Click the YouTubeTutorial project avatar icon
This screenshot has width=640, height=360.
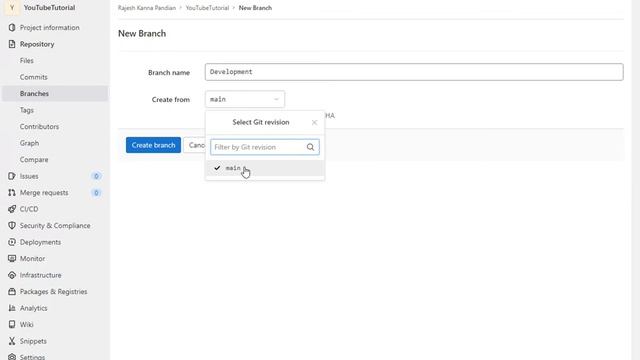pyautogui.click(x=12, y=7)
